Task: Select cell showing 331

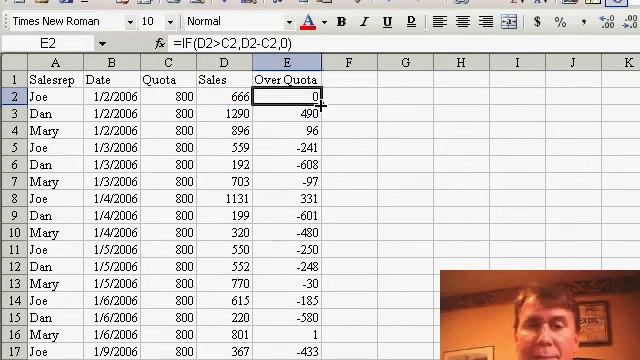Action: pos(287,198)
